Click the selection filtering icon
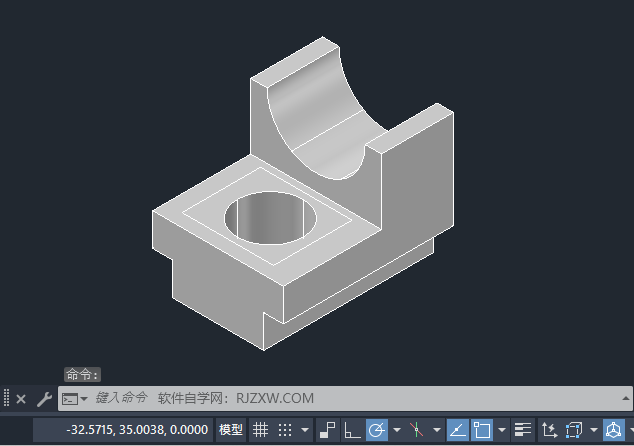 573,430
